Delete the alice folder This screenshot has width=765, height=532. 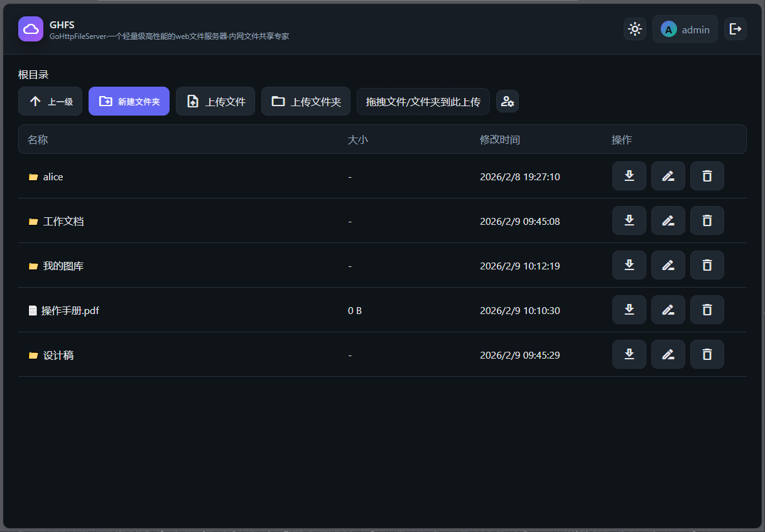(707, 176)
